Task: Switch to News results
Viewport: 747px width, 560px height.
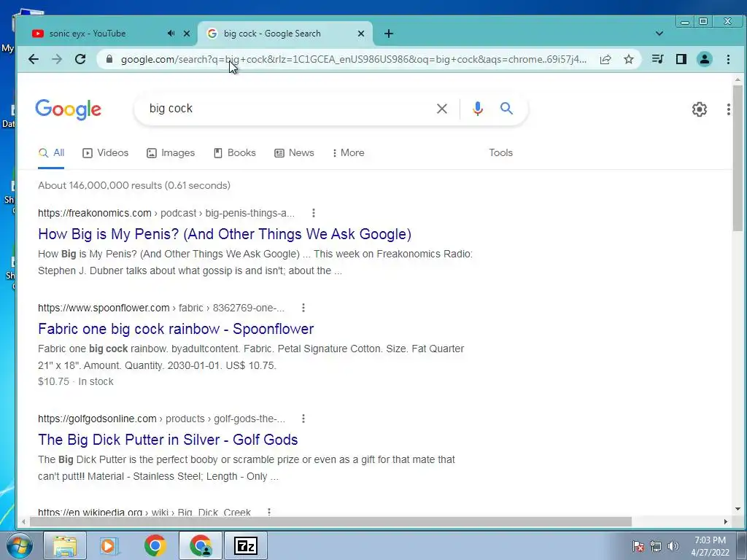Action: pos(294,153)
